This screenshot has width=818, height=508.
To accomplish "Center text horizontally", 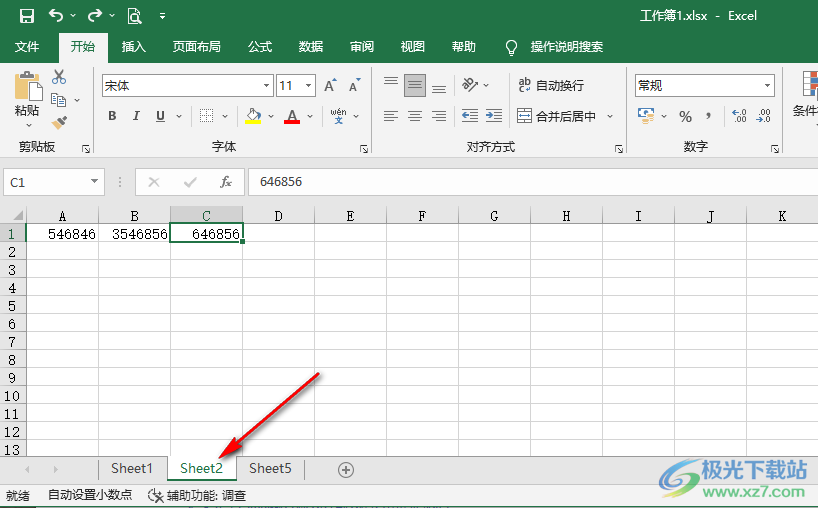I will pos(415,116).
